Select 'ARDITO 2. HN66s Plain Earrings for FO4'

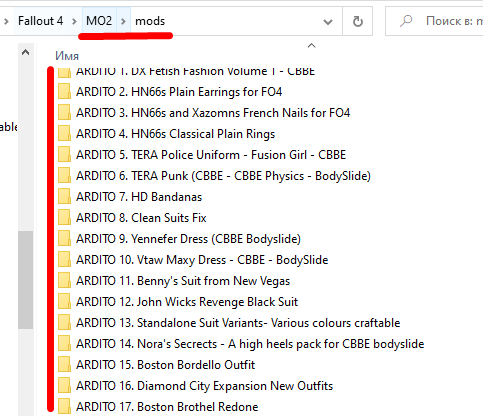coord(179,92)
